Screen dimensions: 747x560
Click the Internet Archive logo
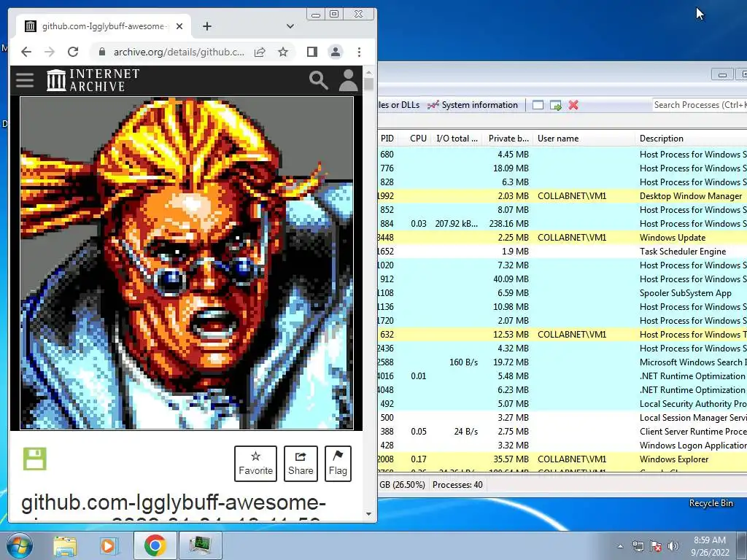pos(93,80)
